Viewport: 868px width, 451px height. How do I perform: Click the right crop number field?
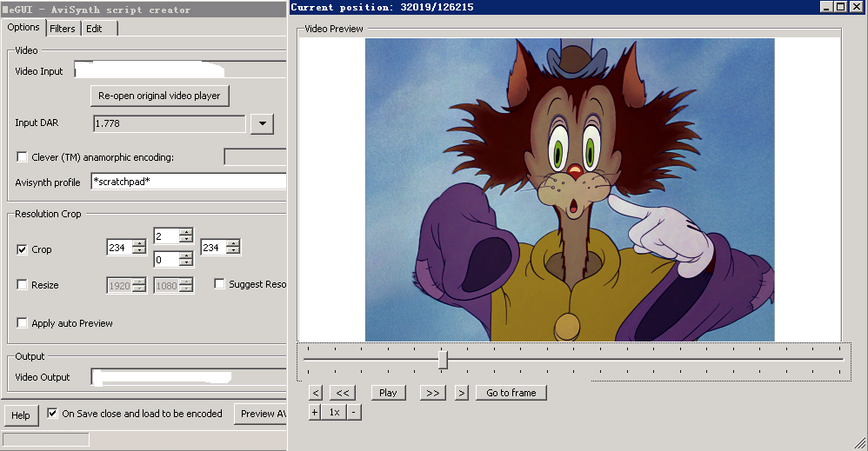click(x=214, y=248)
